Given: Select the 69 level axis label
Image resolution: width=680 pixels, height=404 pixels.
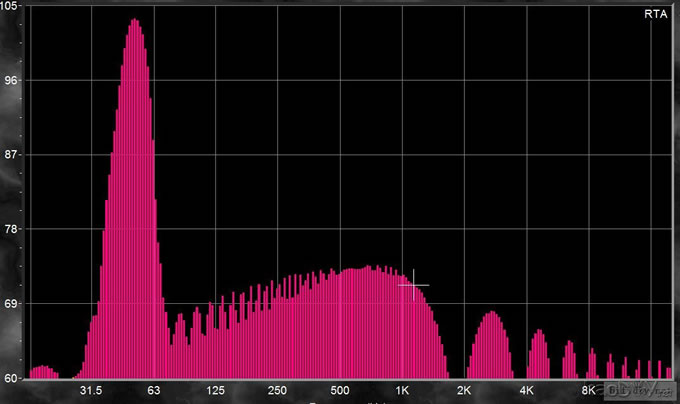Looking at the screenshot, I should (14, 303).
